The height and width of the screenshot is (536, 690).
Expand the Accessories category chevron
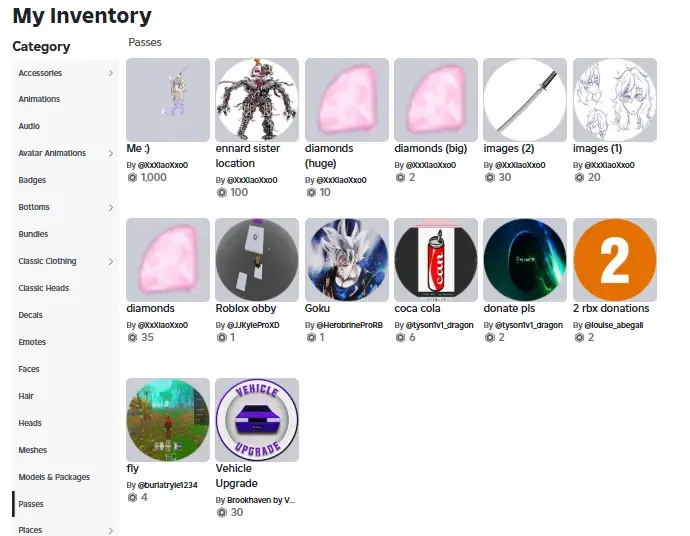111,73
